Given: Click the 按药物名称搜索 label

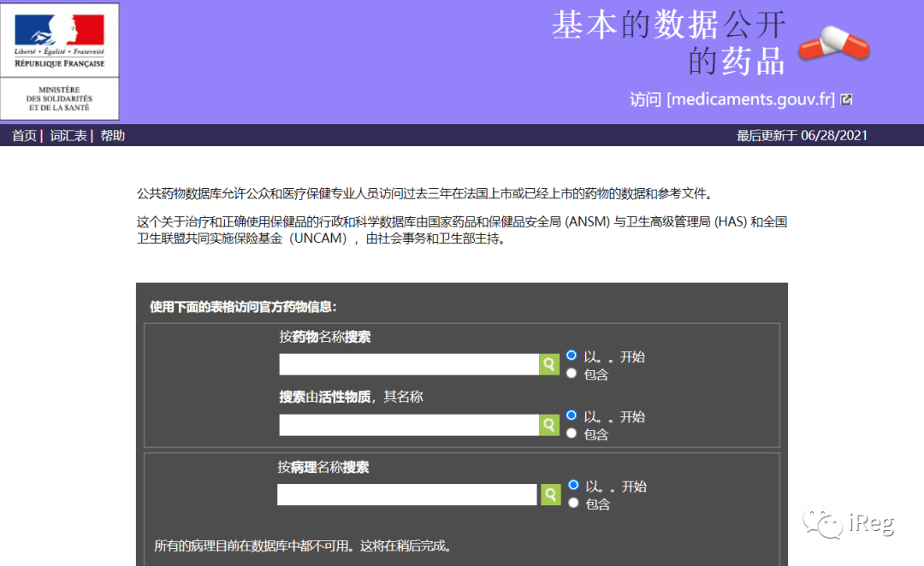Looking at the screenshot, I should point(325,337).
